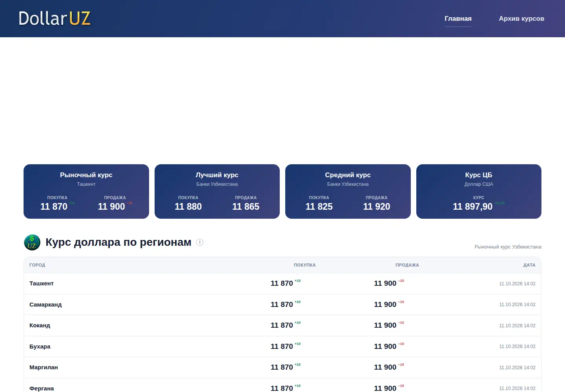
Task: Open the Главная menu item
Action: 458,19
